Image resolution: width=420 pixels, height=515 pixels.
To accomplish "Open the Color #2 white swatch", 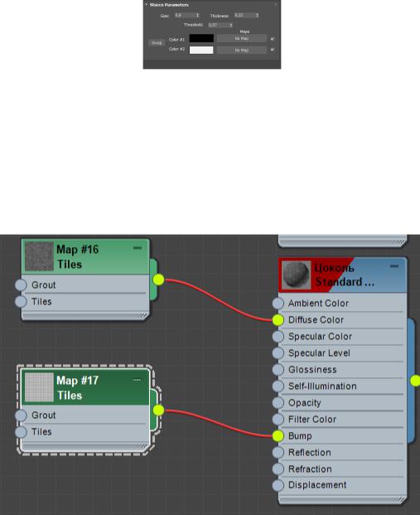I will [x=201, y=50].
